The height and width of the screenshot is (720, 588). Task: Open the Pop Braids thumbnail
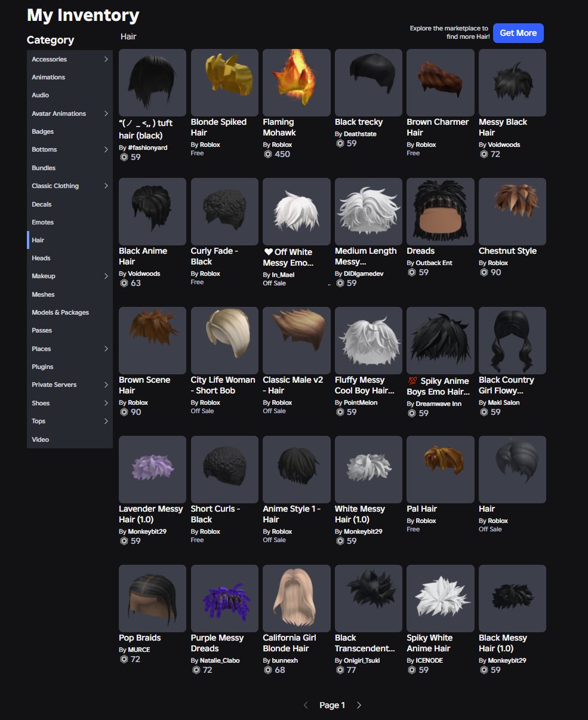152,598
